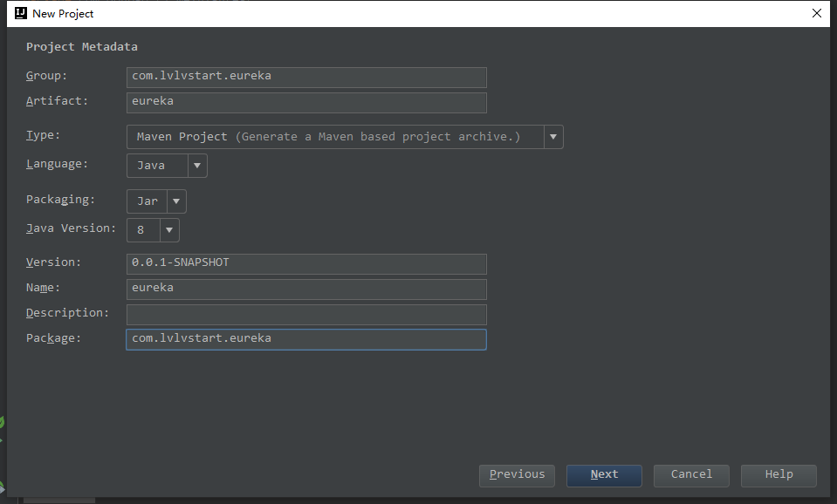The height and width of the screenshot is (504, 837).
Task: Close the New Project dialog
Action: point(816,13)
